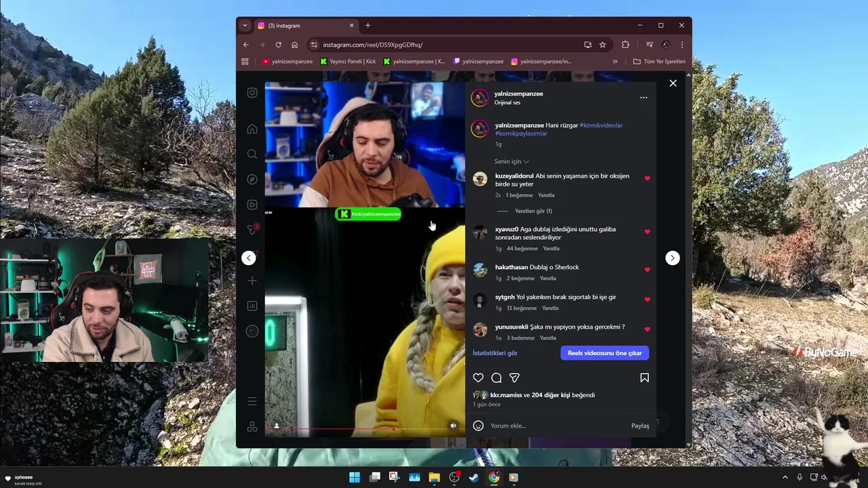Close the reel overlay with the X
This screenshot has width=868, height=488.
(673, 83)
